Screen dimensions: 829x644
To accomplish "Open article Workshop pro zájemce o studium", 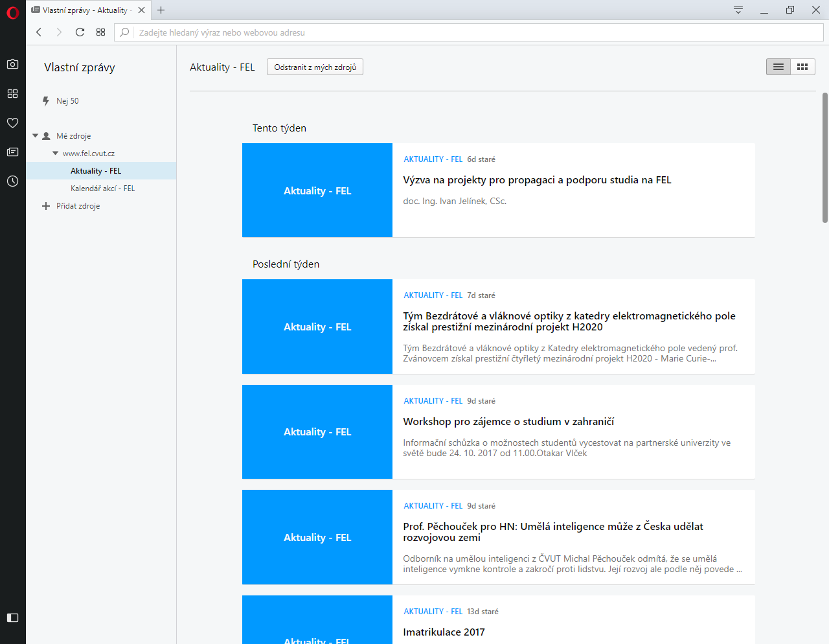I will pyautogui.click(x=508, y=422).
